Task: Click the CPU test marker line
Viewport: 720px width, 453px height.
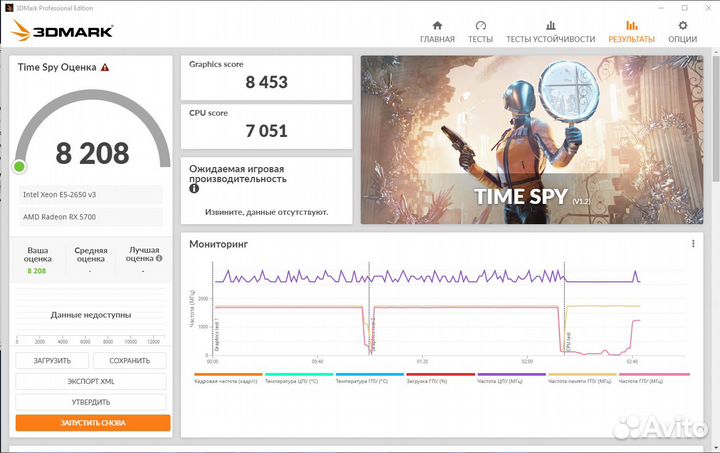Action: (x=565, y=308)
